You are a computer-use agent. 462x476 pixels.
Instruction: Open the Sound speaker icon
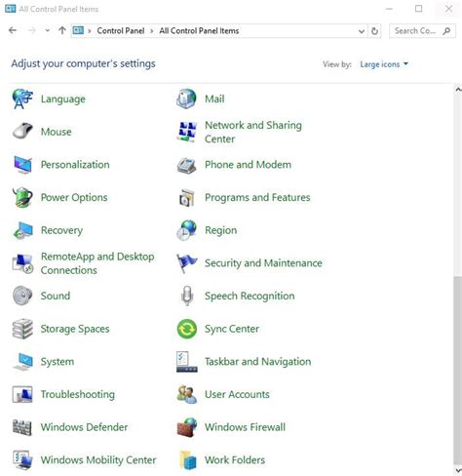[x=22, y=296]
